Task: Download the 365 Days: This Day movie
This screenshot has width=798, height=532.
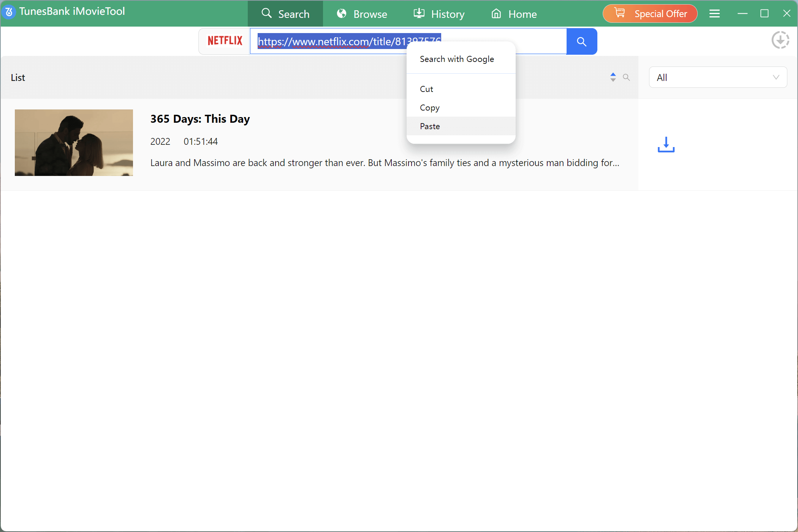Action: point(666,145)
